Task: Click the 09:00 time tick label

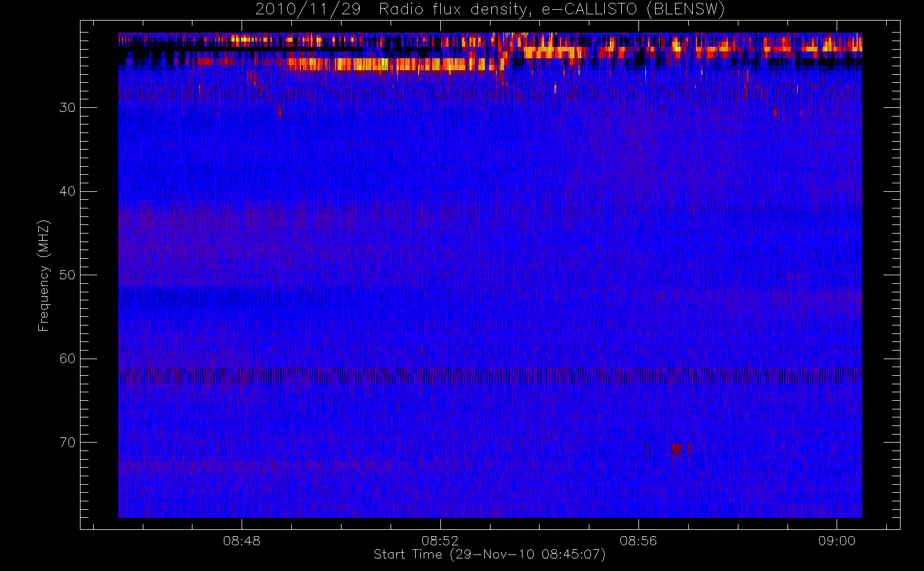Action: coord(837,541)
